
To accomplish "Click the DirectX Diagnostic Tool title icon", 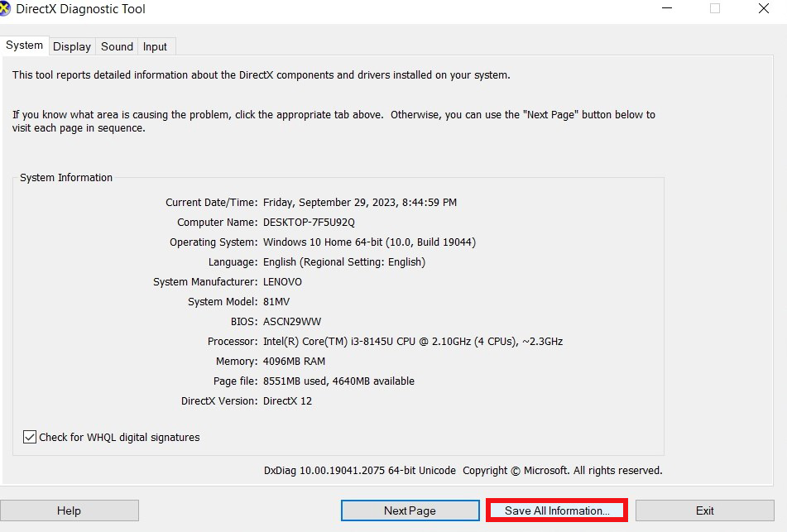I will coord(4,9).
